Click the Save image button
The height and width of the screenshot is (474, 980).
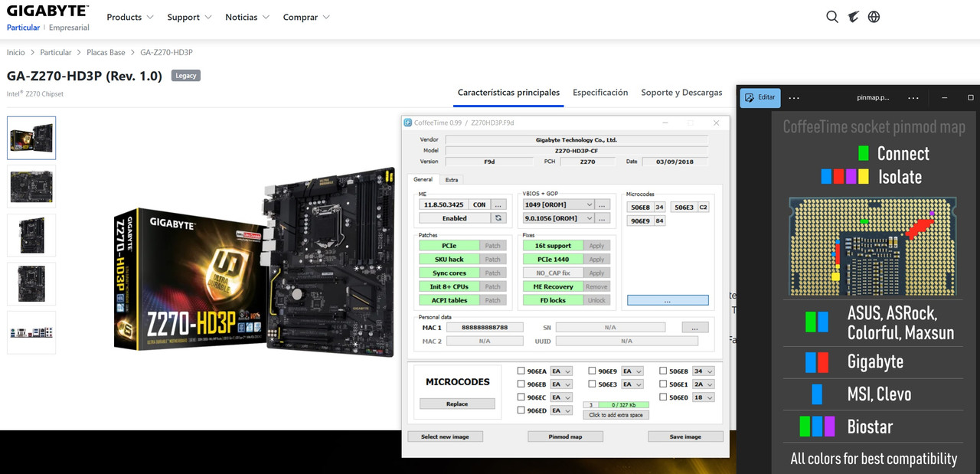[685, 436]
